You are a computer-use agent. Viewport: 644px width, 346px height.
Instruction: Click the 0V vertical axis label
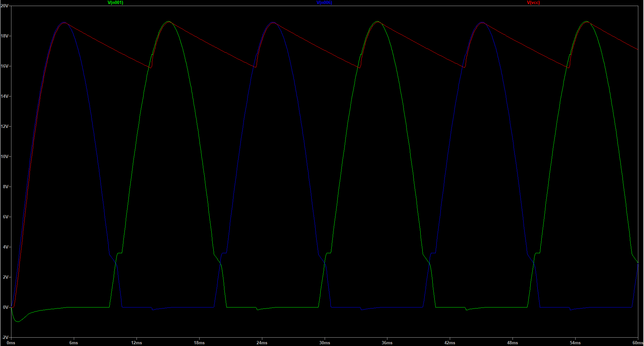click(x=5, y=307)
